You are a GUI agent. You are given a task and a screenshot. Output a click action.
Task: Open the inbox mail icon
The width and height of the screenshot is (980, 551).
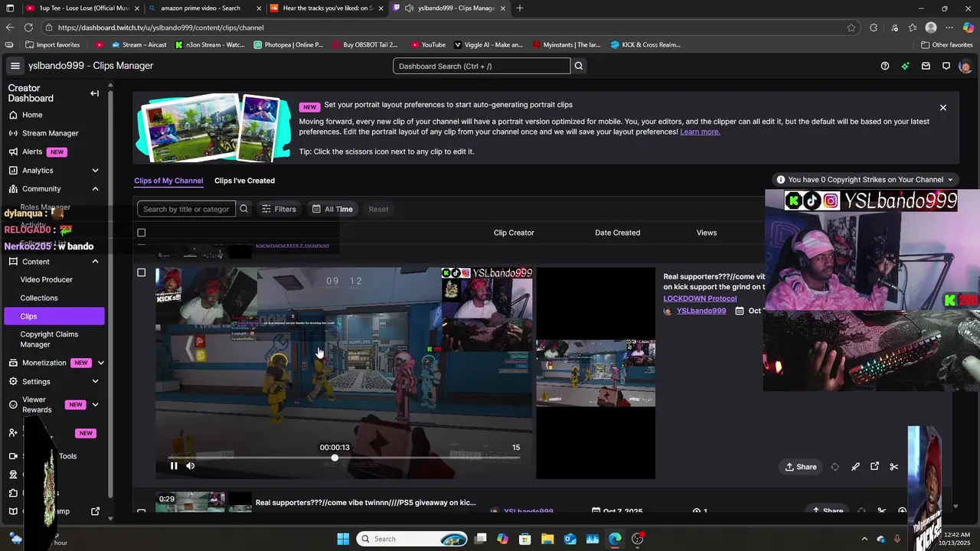[926, 66]
